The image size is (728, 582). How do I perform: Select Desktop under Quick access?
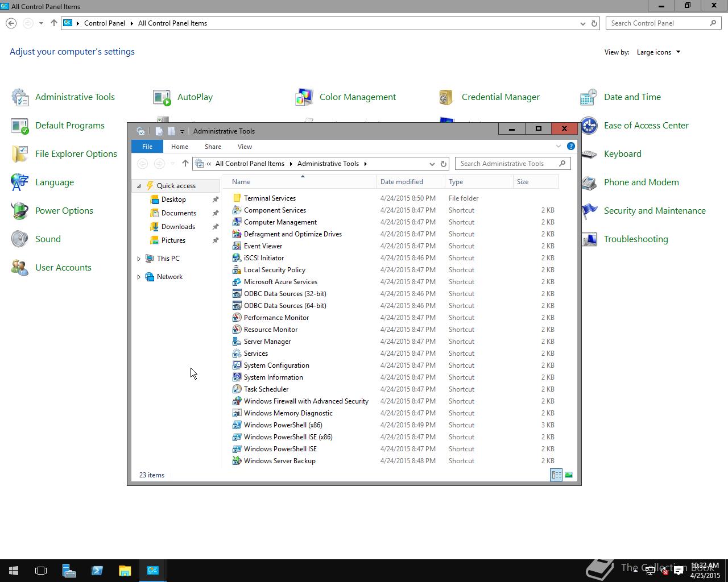(173, 199)
